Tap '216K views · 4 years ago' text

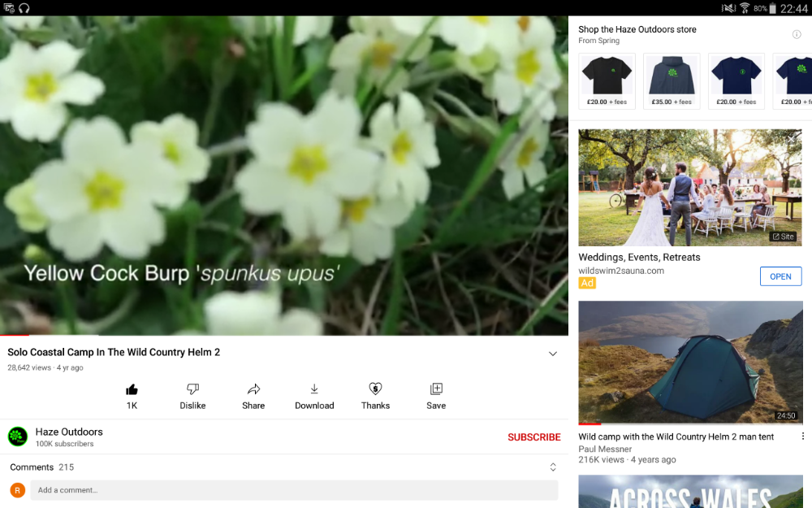pyautogui.click(x=627, y=459)
